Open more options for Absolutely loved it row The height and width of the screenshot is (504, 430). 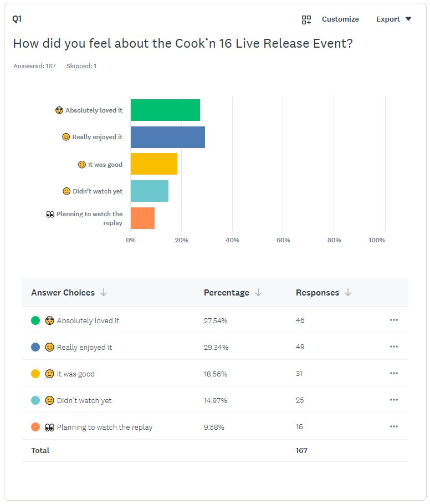coord(394,320)
